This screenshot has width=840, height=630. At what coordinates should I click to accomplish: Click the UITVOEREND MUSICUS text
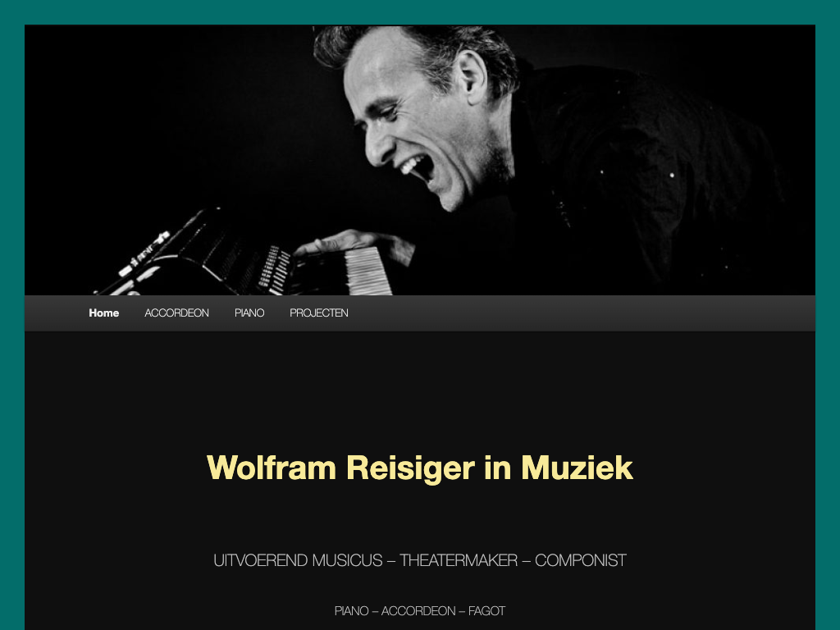point(298,560)
